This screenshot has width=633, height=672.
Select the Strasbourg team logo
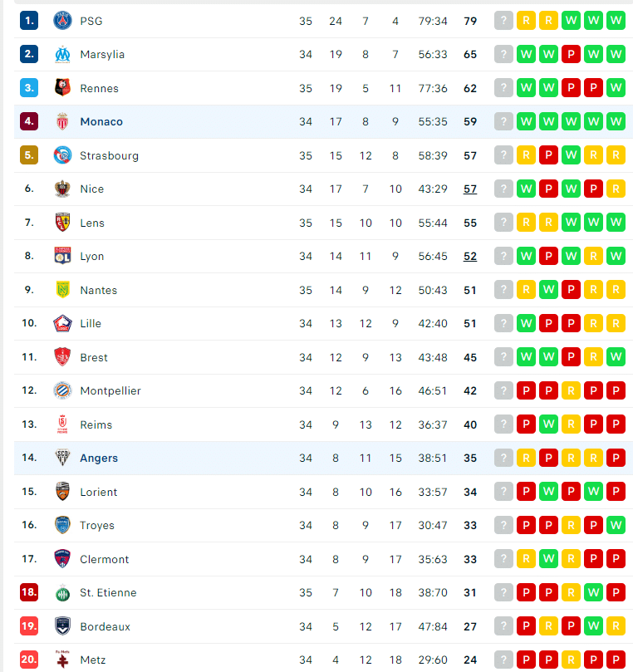pos(62,155)
